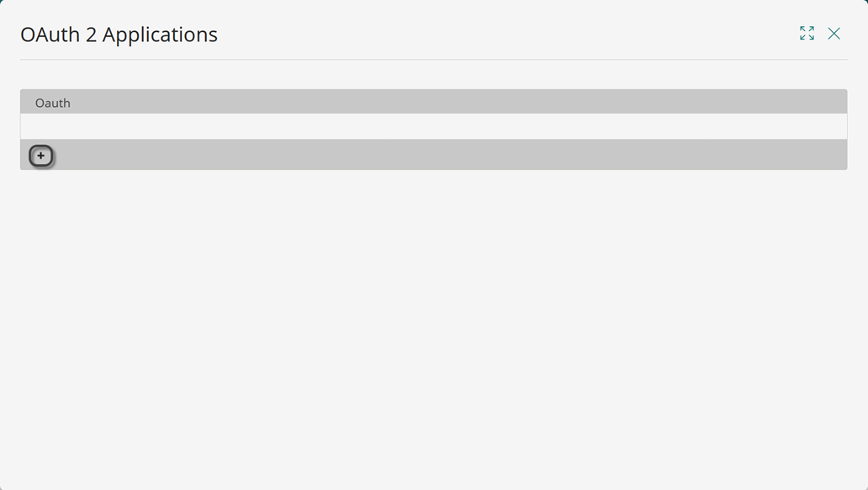Focus the blank white table row
Screen dimensions: 868x490
pyautogui.click(x=433, y=126)
